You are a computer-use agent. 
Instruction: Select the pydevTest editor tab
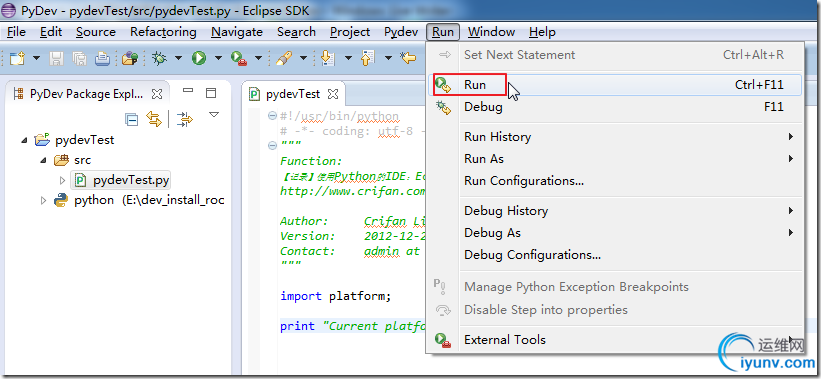click(x=293, y=94)
